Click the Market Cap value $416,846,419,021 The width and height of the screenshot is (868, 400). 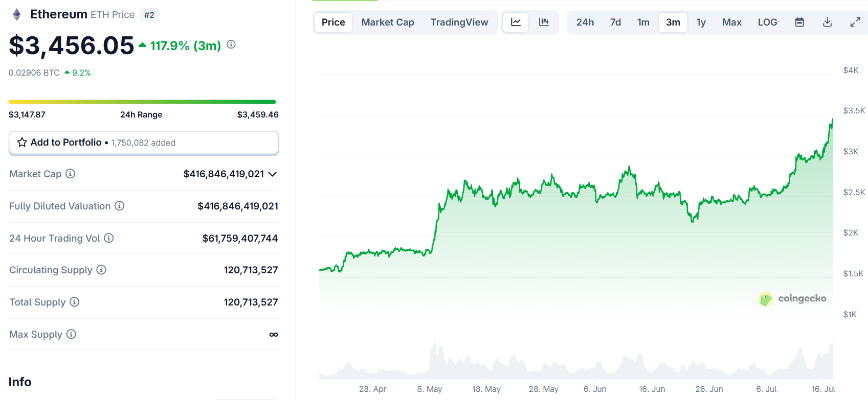click(224, 174)
